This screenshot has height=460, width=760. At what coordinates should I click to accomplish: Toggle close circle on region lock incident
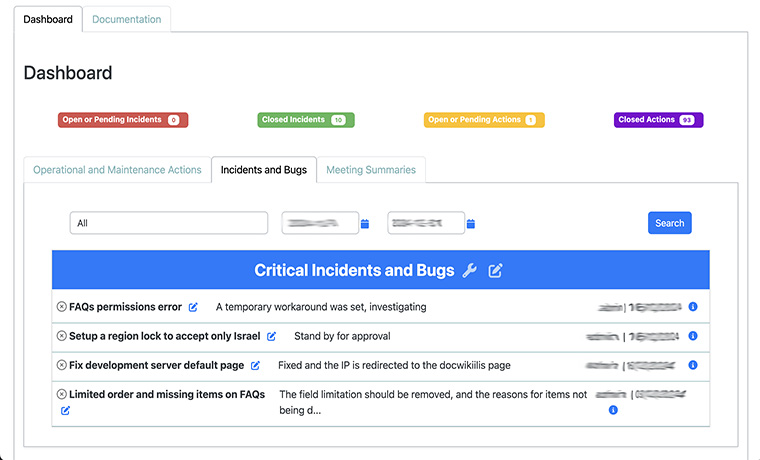pos(61,336)
